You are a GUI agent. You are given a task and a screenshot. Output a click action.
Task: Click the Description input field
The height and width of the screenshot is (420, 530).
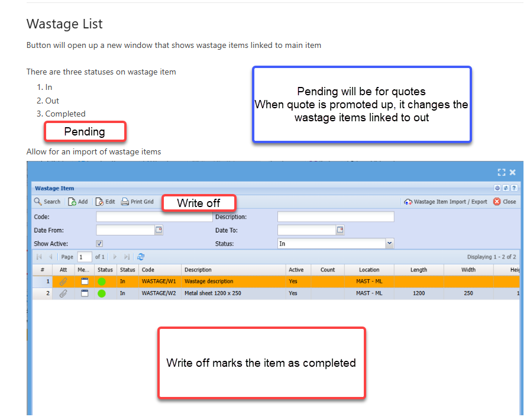pos(335,217)
